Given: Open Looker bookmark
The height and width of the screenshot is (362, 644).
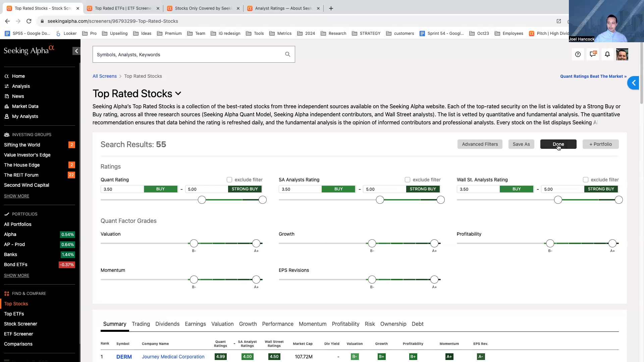Looking at the screenshot, I should (x=66, y=34).
